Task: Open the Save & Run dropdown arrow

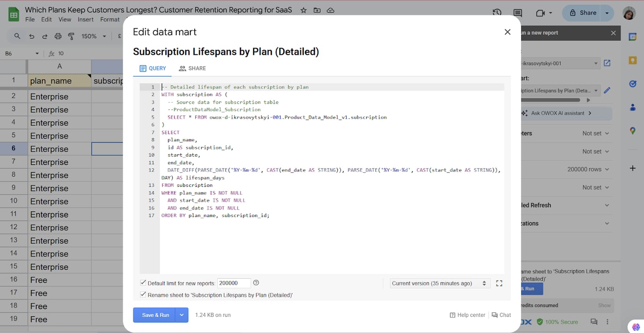Action: pos(182,315)
